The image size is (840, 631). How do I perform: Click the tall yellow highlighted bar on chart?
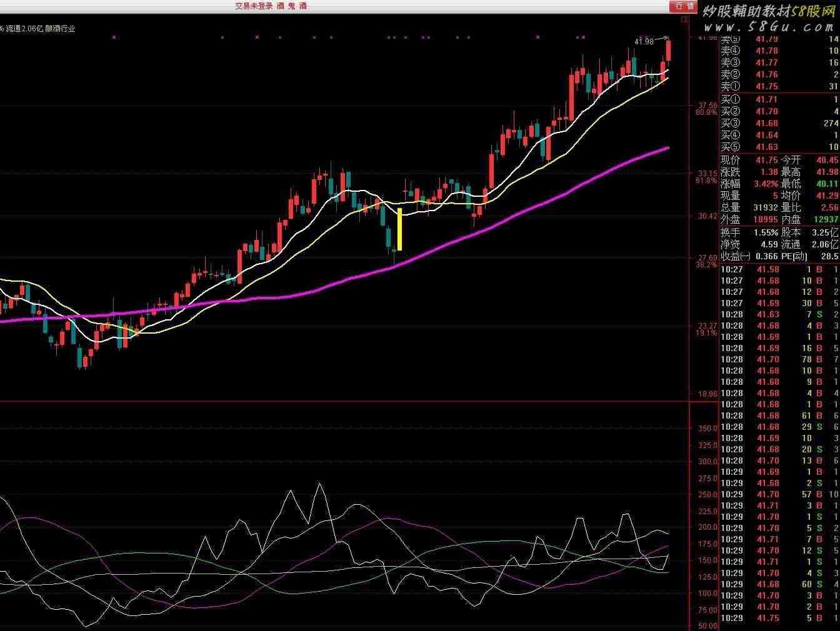pos(399,229)
